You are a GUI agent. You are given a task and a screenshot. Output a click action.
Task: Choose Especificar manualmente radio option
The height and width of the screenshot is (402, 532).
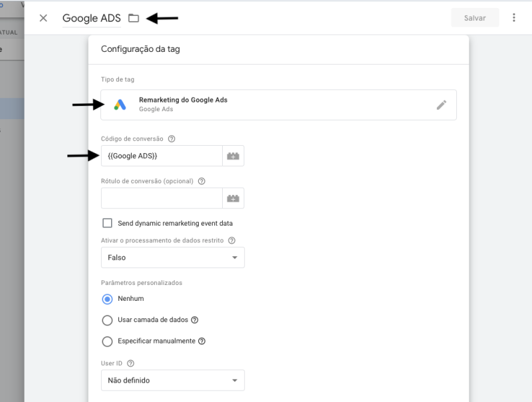[x=107, y=341]
